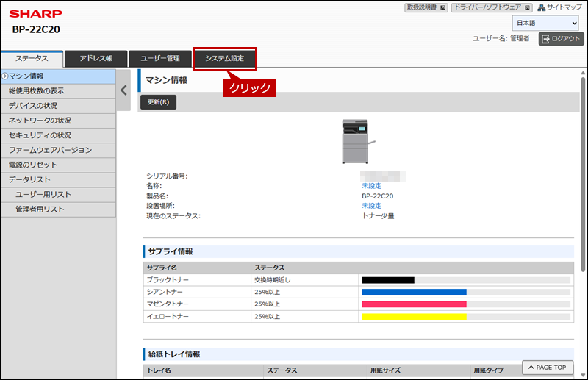This screenshot has height=380, width=588.
Task: Open デバイスの状況 in the side menu
Action: pos(58,106)
